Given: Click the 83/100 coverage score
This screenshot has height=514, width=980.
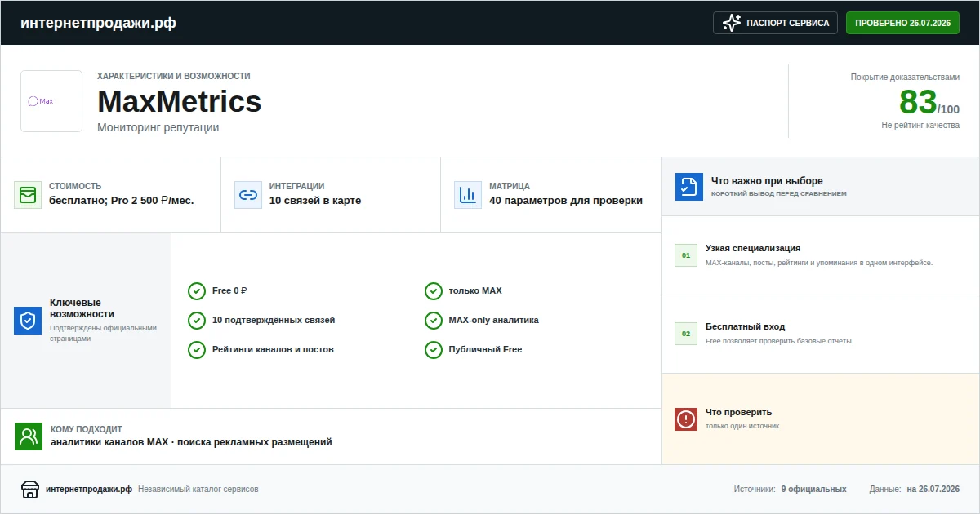Looking at the screenshot, I should coord(929,103).
